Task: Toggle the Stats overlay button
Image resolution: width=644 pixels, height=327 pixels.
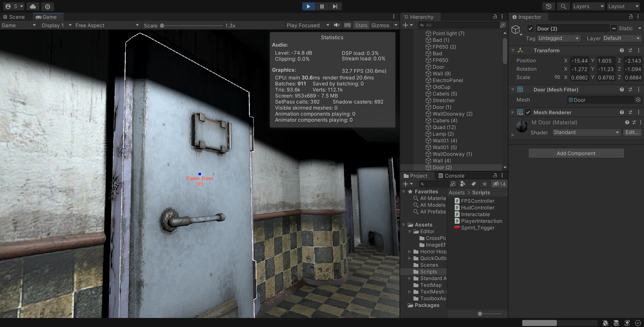Action: click(361, 25)
